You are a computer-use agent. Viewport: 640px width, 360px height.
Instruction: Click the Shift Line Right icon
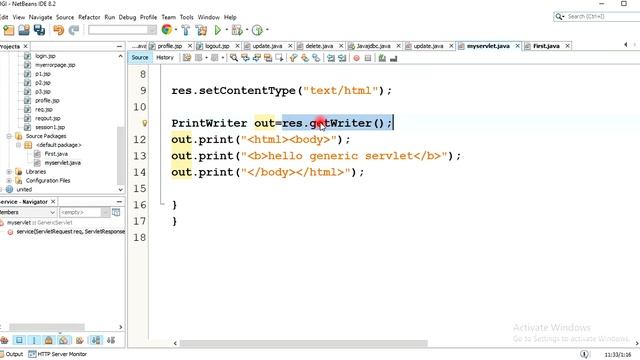[x=342, y=58]
